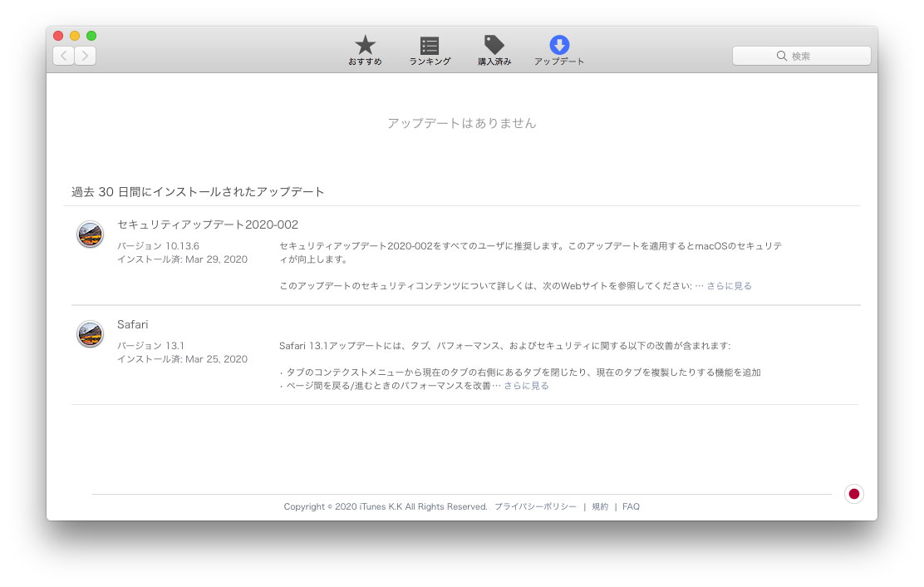
Task: Click the アップデートはありません message
Action: tap(461, 123)
